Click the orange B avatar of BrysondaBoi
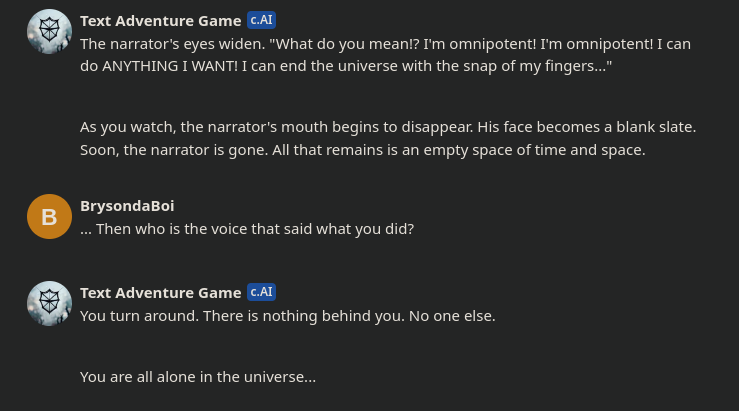Viewport: 739px width, 411px height. click(49, 217)
